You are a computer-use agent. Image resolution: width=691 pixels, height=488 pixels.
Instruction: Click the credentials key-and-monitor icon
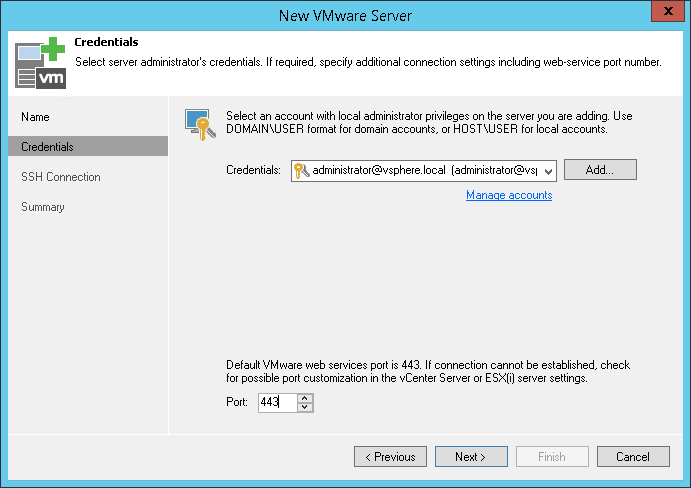click(200, 125)
